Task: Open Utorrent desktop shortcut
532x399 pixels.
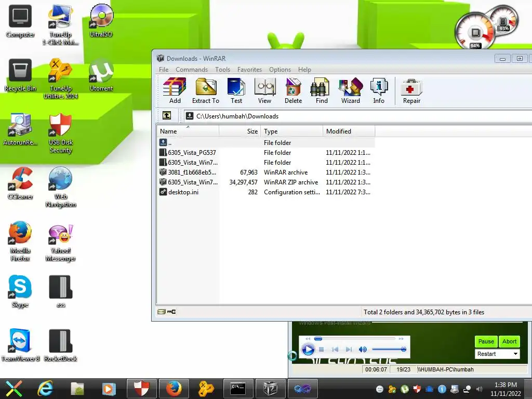Action: [x=101, y=75]
